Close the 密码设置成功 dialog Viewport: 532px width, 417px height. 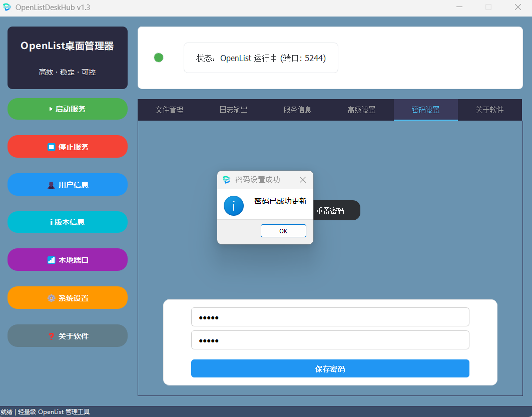tap(303, 180)
